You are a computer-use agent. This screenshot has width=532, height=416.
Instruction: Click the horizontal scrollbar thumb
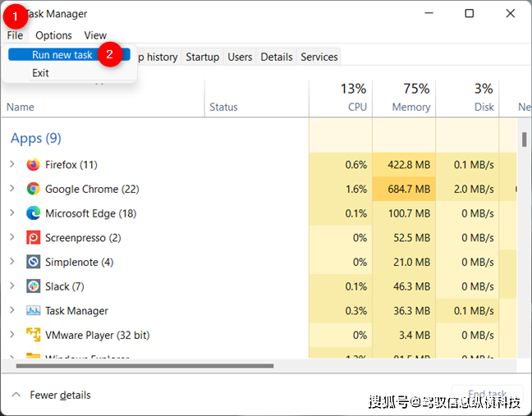(x=144, y=366)
